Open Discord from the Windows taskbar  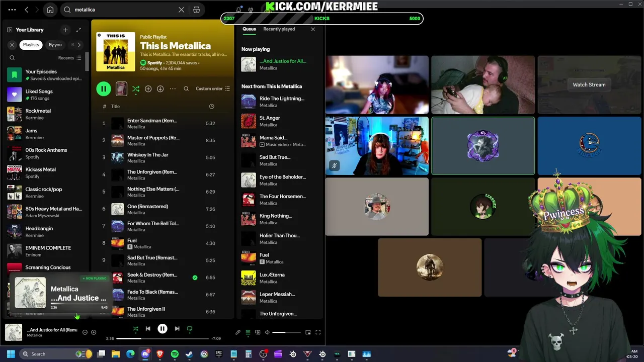[x=145, y=354]
